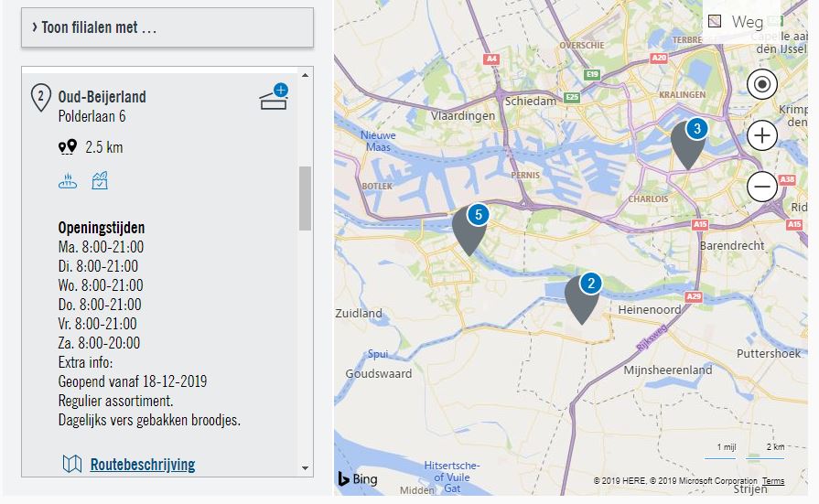Click the Zuidland label on the map
Image resolution: width=819 pixels, height=504 pixels.
tap(359, 314)
